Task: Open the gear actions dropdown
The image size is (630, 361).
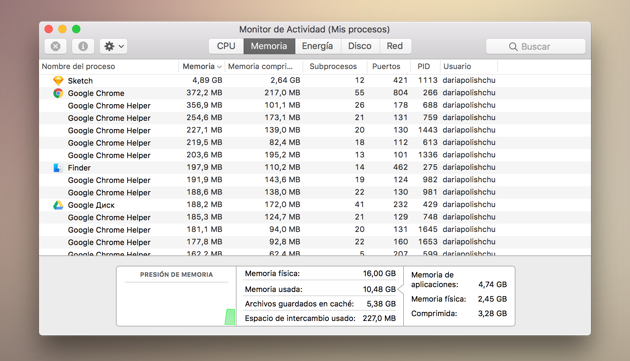Action: point(114,46)
